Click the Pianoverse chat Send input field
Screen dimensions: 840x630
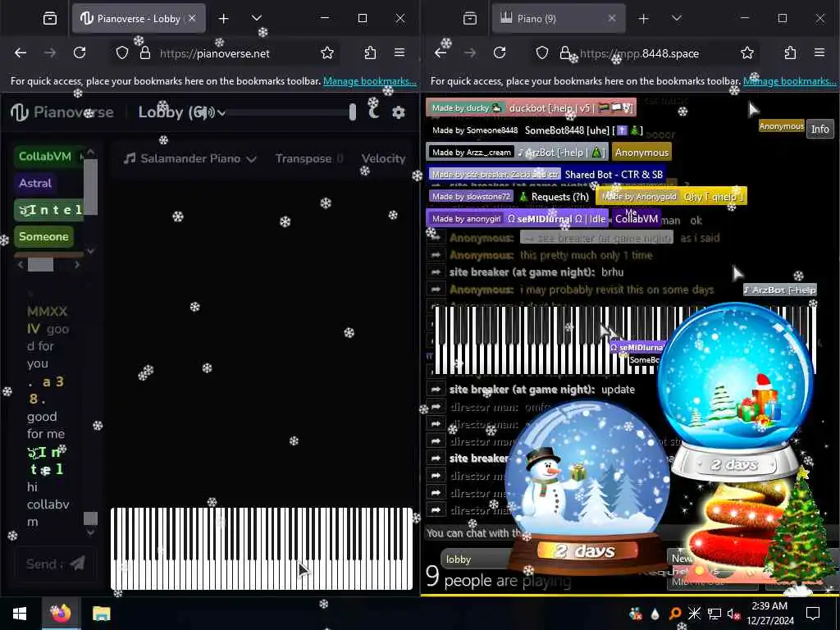pos(45,564)
